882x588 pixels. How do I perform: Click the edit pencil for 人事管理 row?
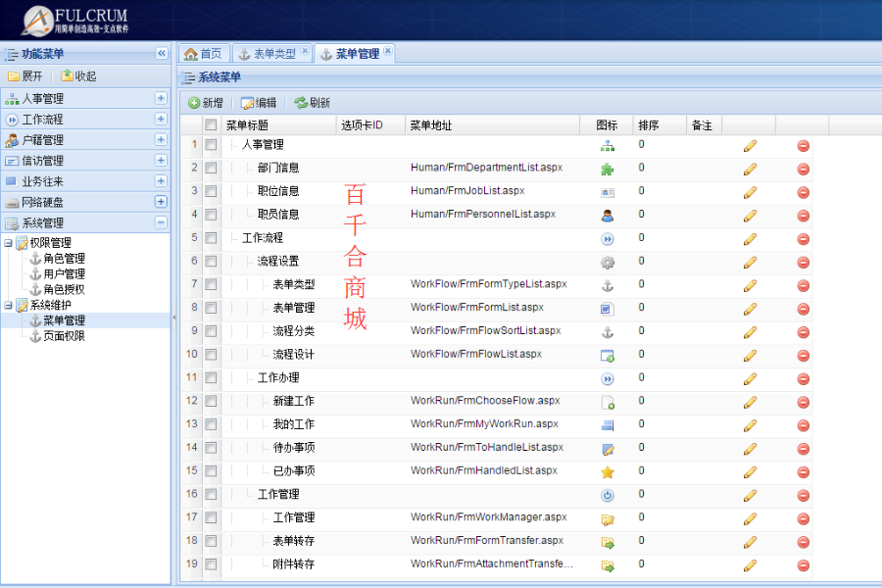coord(750,146)
